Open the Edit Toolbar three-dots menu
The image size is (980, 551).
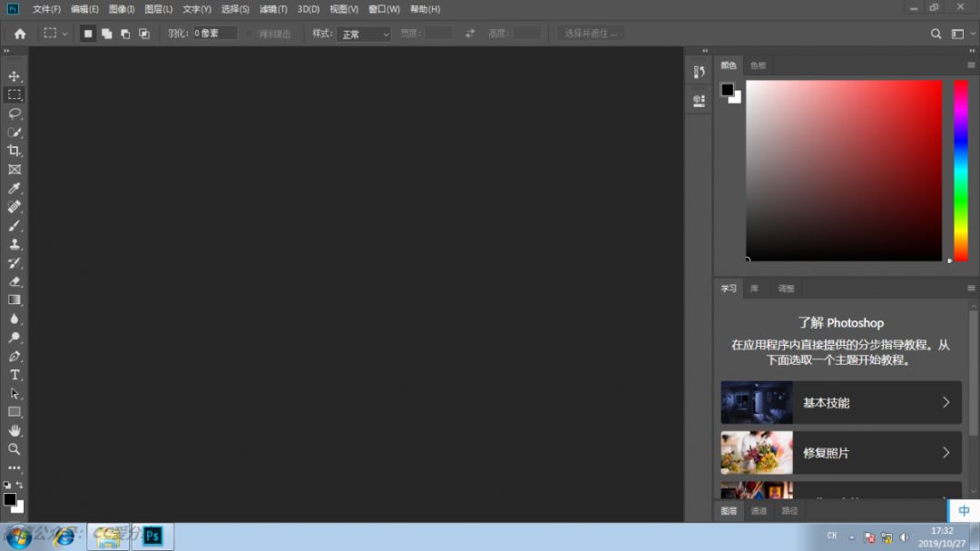[x=15, y=467]
